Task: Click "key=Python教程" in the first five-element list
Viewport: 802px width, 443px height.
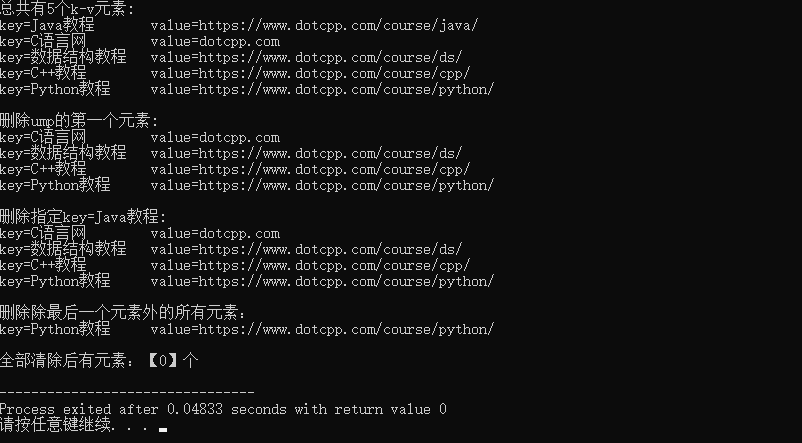Action: coord(55,89)
